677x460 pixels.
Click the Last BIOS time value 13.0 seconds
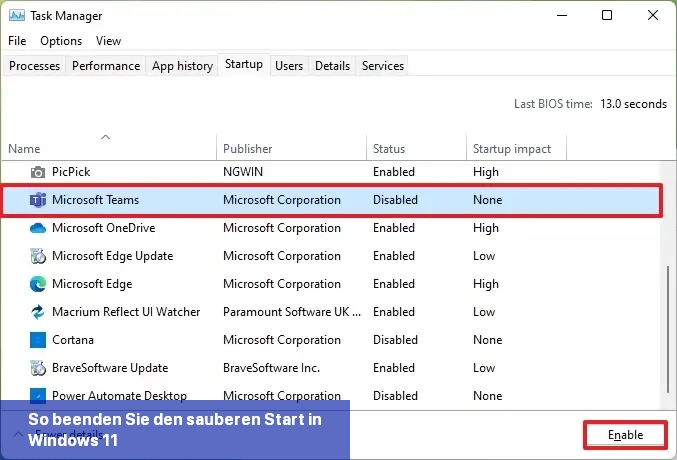click(x=633, y=104)
